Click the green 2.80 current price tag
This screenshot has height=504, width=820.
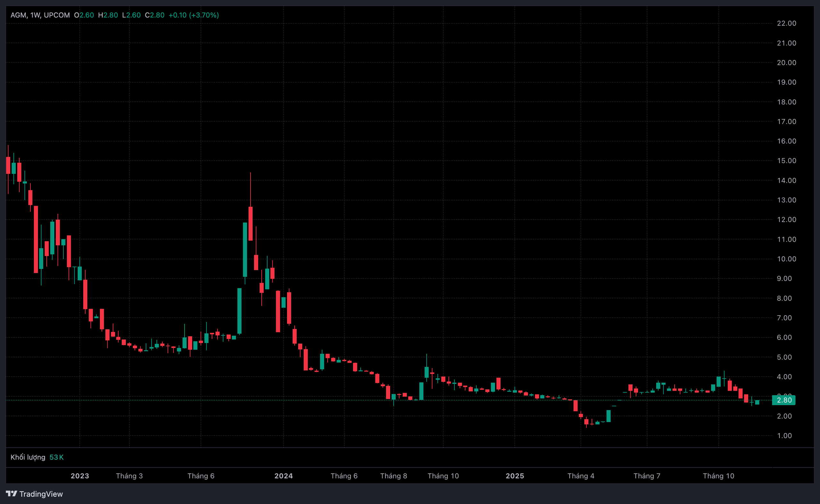pos(783,400)
